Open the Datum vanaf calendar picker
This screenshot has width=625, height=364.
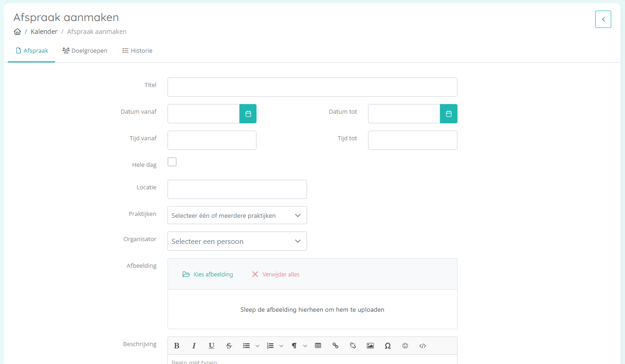[x=248, y=114]
